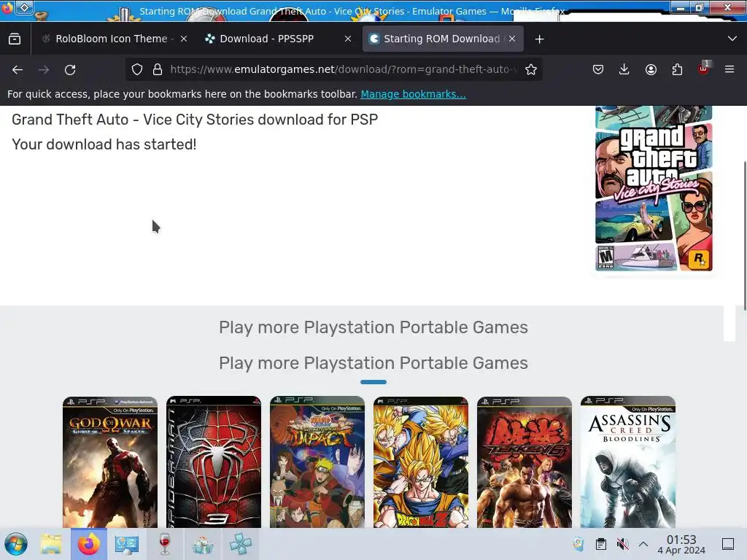Launch the Wine glass taskbar icon
The height and width of the screenshot is (560, 747).
point(164,544)
